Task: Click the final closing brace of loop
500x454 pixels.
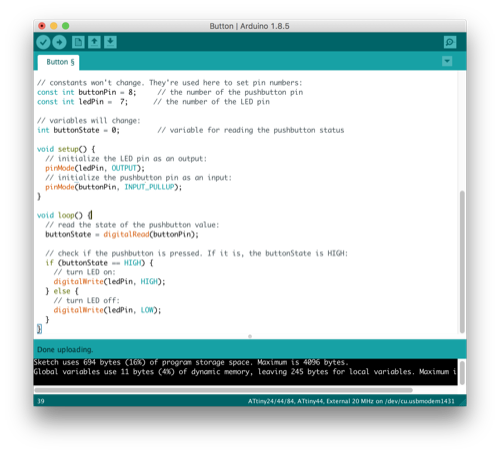Action: pyautogui.click(x=39, y=329)
